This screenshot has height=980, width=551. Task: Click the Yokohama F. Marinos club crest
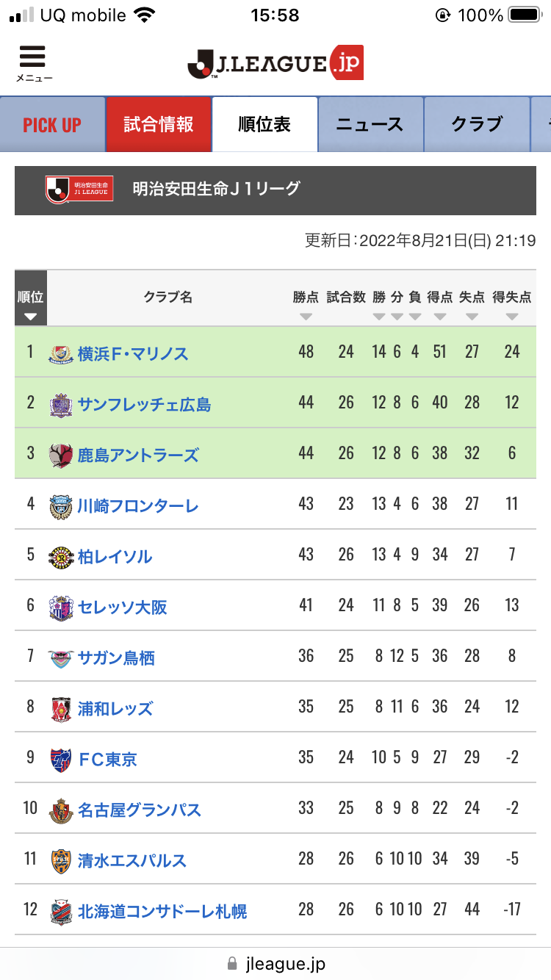tap(61, 353)
